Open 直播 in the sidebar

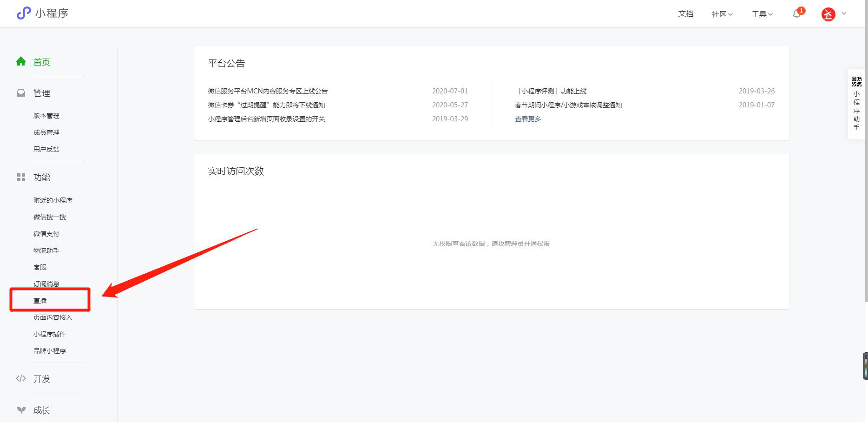(x=40, y=301)
